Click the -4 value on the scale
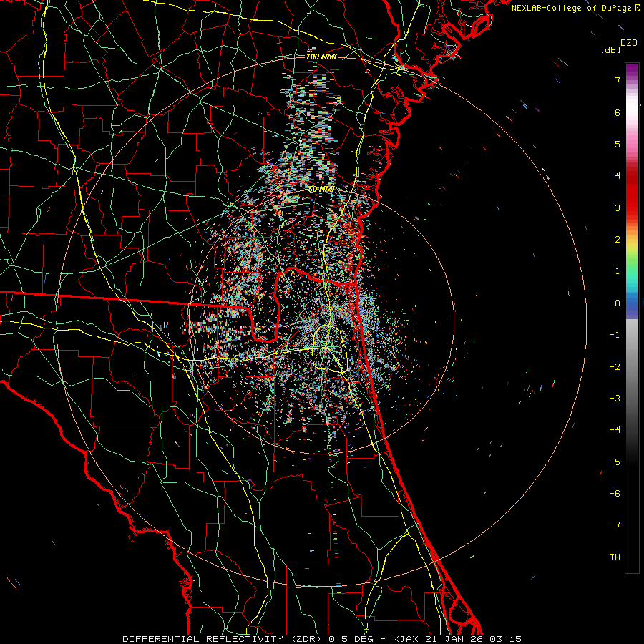Image resolution: width=644 pixels, height=644 pixels. click(615, 430)
